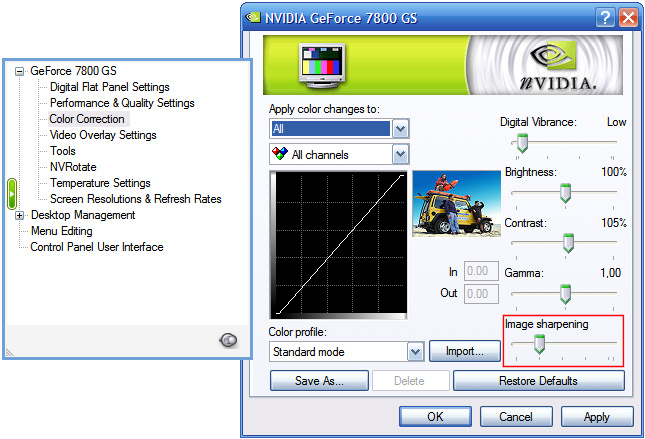645x439 pixels.
Task: Click the NVIDIA eye logo in tree panel
Action: [x=228, y=340]
